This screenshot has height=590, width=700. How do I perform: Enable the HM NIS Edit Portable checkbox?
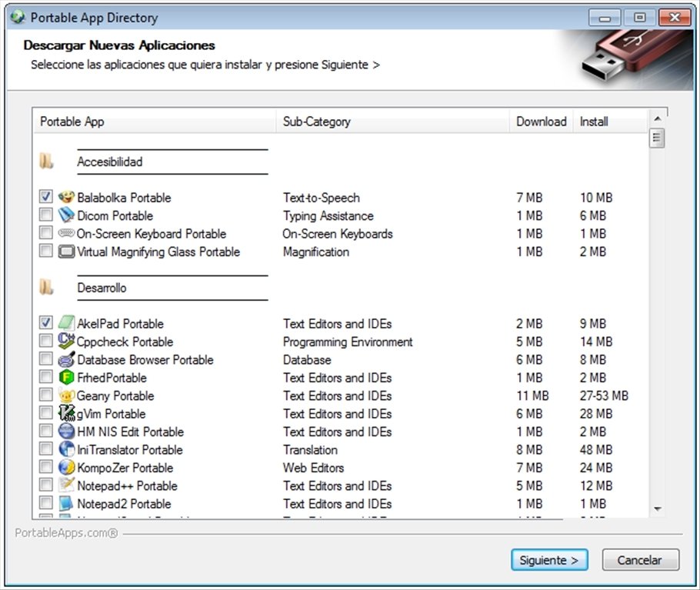pos(45,431)
